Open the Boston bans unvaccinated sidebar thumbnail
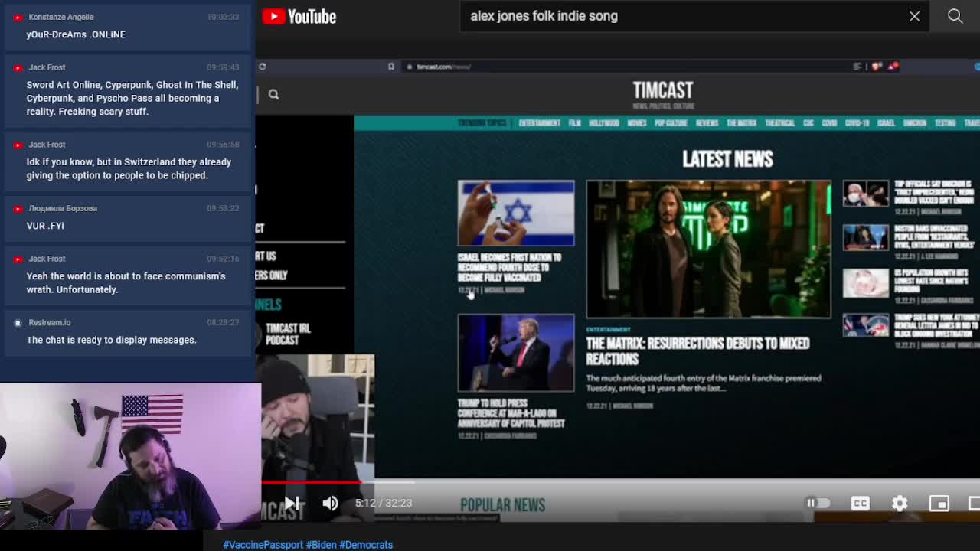 pos(866,238)
